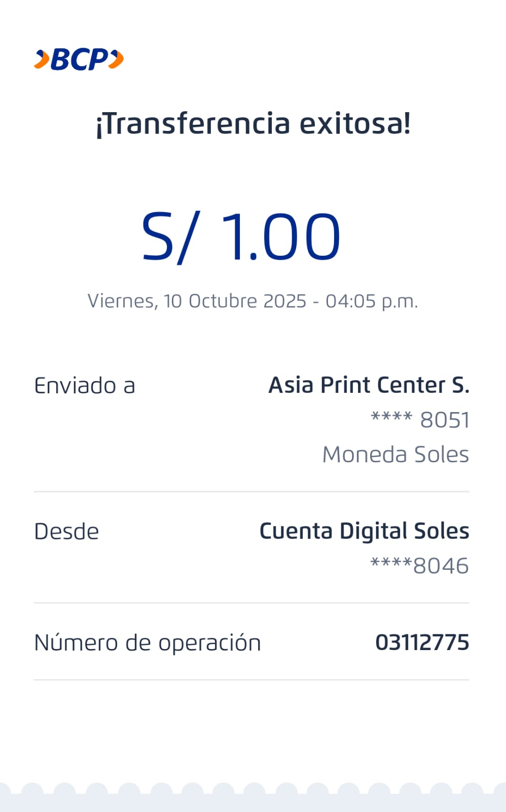Click the divider line below the operation number
Viewport: 506px width, 812px height.
(251, 680)
